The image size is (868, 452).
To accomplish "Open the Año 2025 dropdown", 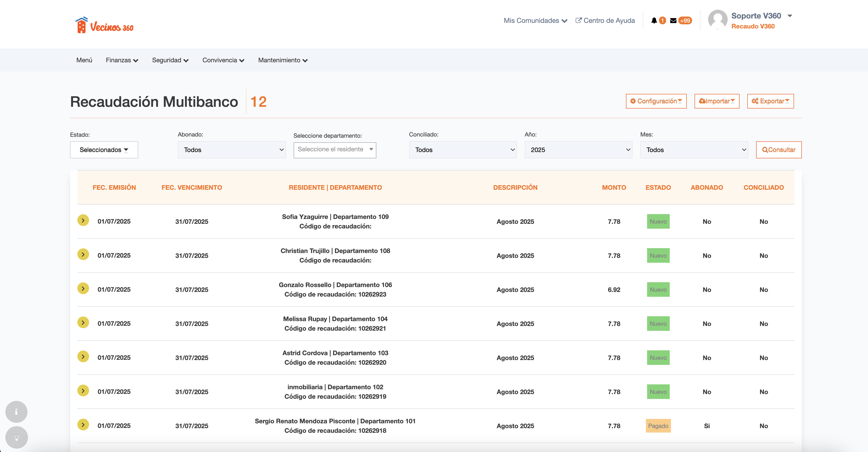I will (x=578, y=150).
